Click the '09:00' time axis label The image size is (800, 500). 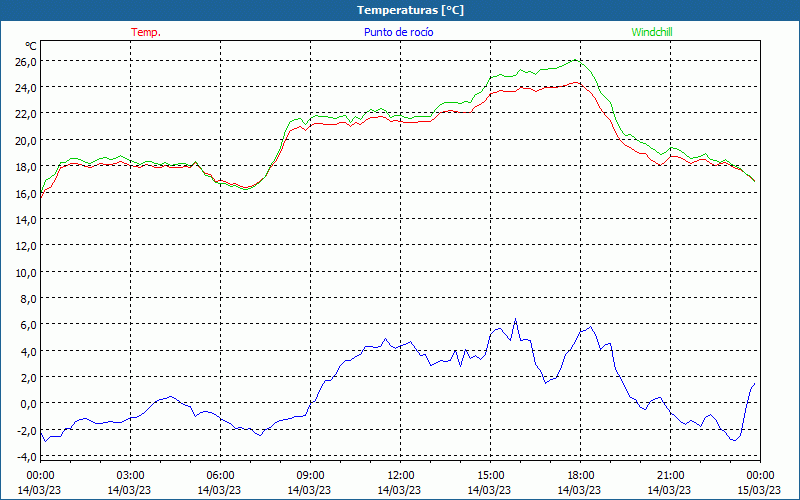pyautogui.click(x=310, y=476)
